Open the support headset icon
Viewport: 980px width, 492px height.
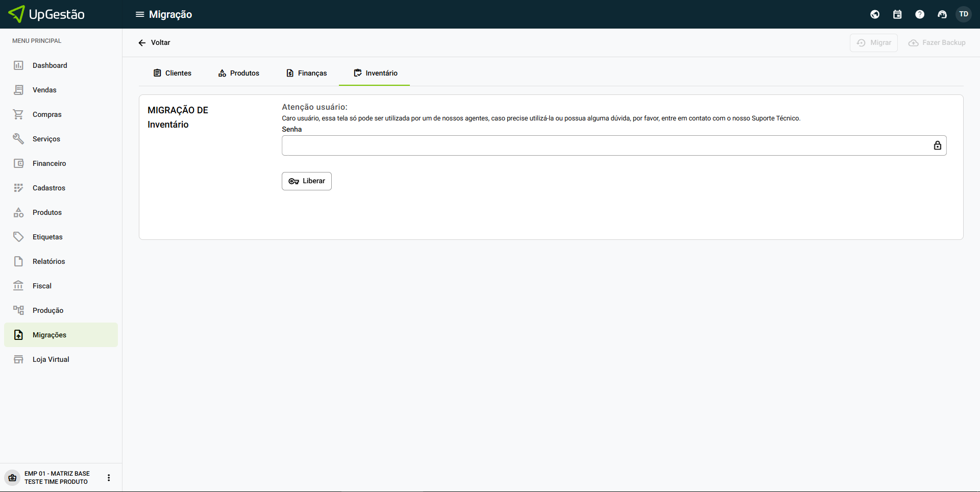point(942,14)
